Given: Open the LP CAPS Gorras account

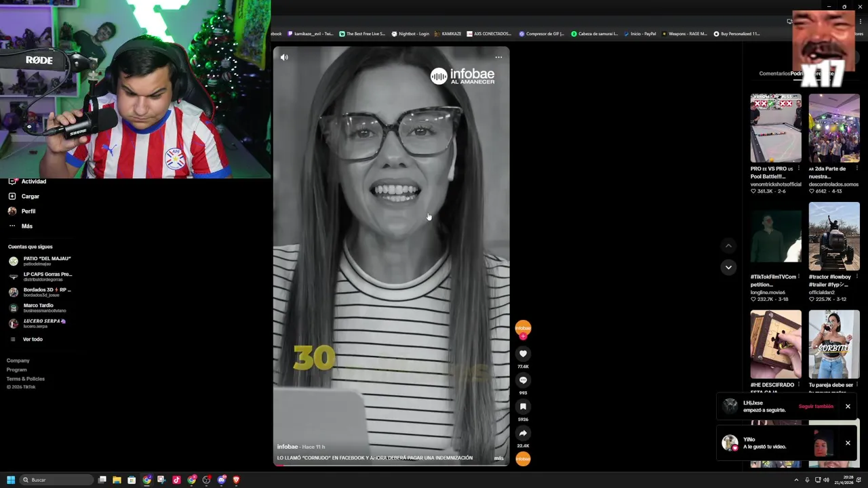Looking at the screenshot, I should pos(41,277).
